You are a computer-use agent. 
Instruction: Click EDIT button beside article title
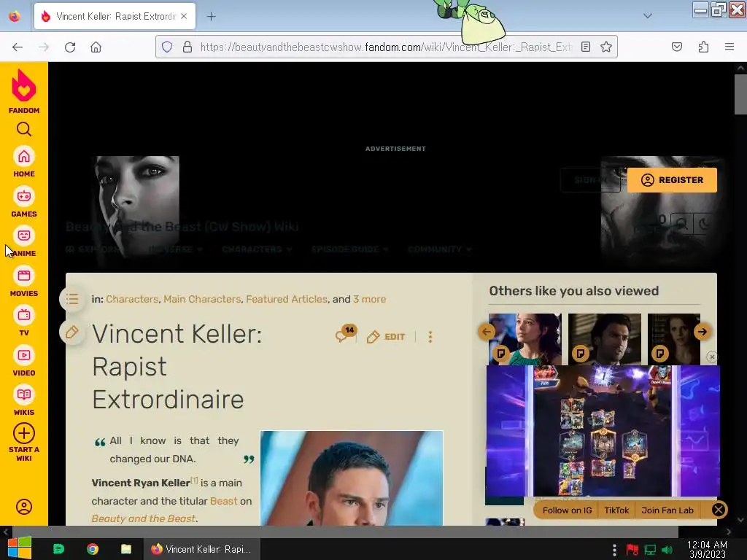click(x=386, y=337)
